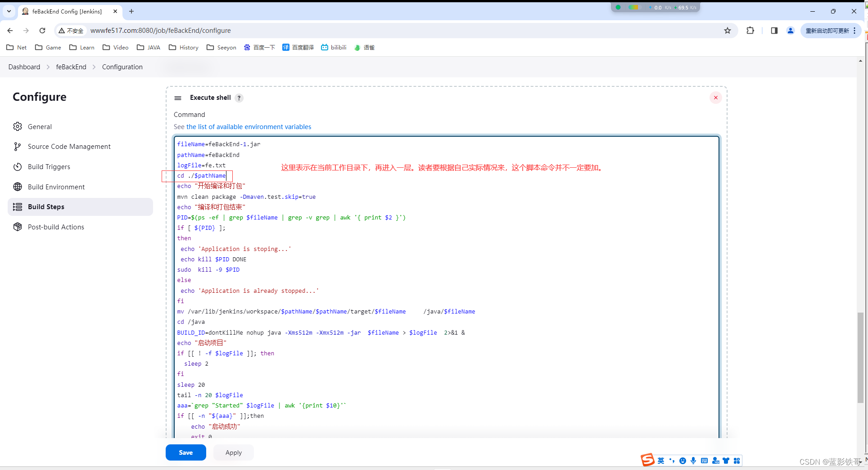Select the General section

coord(80,126)
